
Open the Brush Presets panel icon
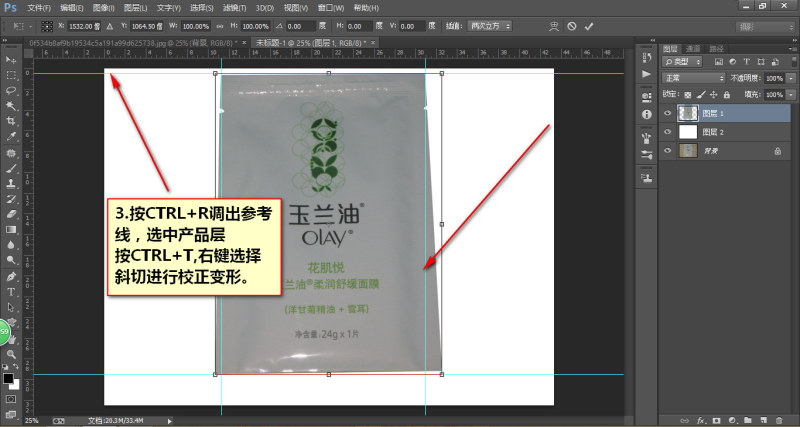click(x=646, y=154)
